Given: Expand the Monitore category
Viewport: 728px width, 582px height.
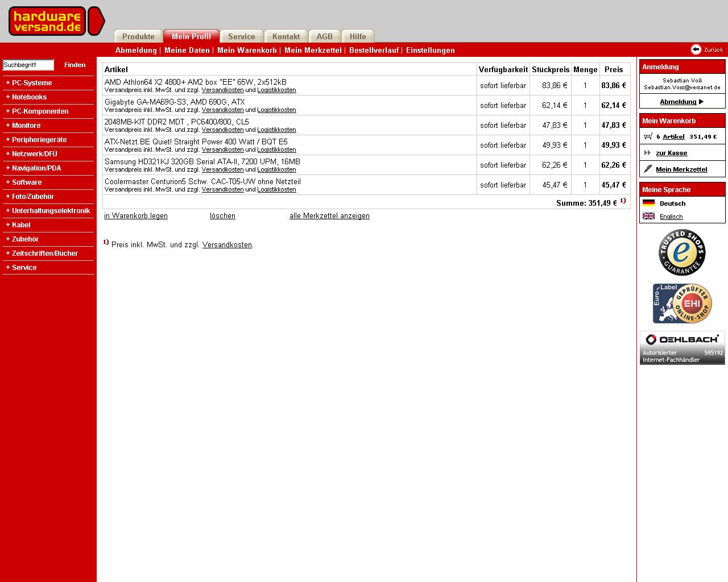Looking at the screenshot, I should click(23, 125).
